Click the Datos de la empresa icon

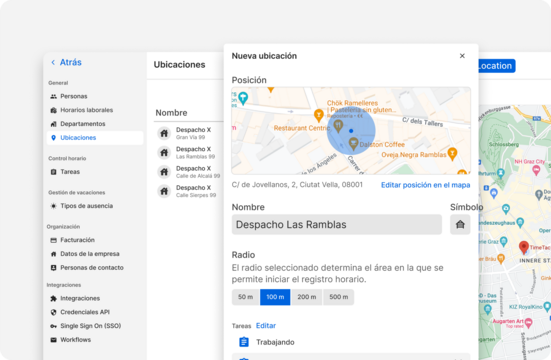pos(53,254)
